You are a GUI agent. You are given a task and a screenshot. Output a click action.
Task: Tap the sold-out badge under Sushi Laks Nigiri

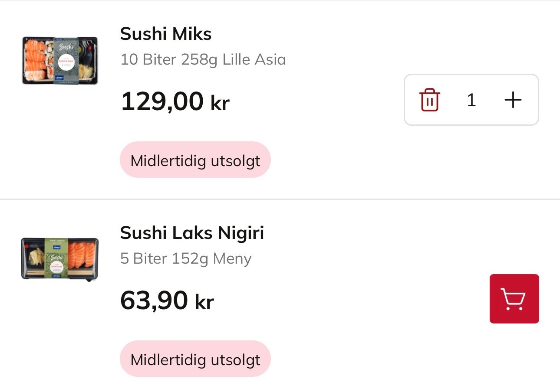(x=195, y=359)
